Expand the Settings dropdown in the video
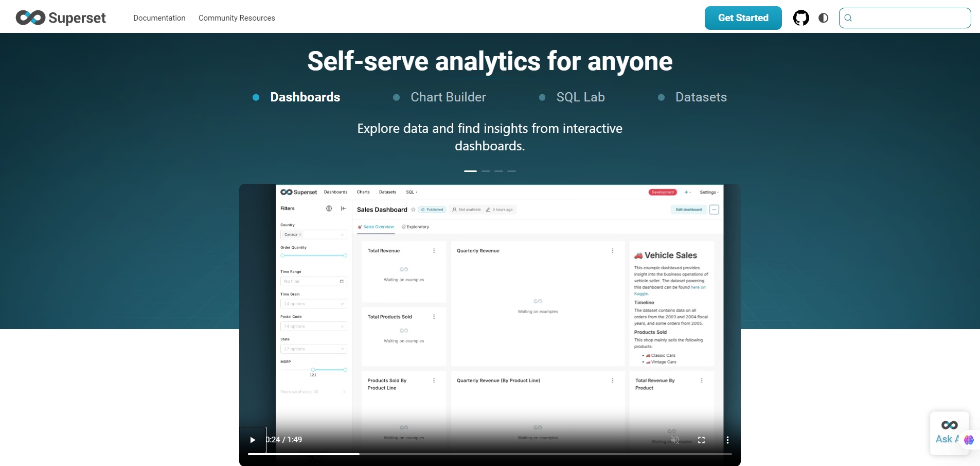The width and height of the screenshot is (980, 466). [x=709, y=192]
